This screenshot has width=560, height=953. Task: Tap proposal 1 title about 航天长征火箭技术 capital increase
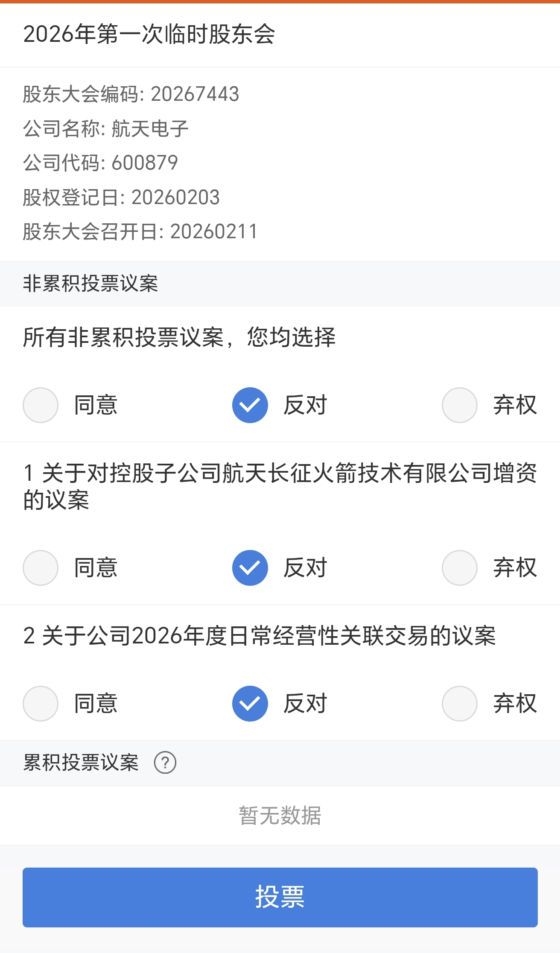(x=280, y=486)
